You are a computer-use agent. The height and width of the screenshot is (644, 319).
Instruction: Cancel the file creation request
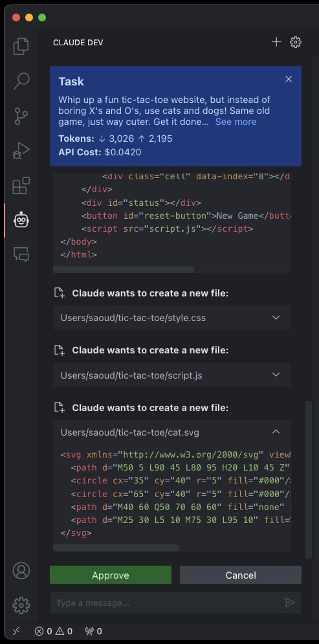coord(241,575)
